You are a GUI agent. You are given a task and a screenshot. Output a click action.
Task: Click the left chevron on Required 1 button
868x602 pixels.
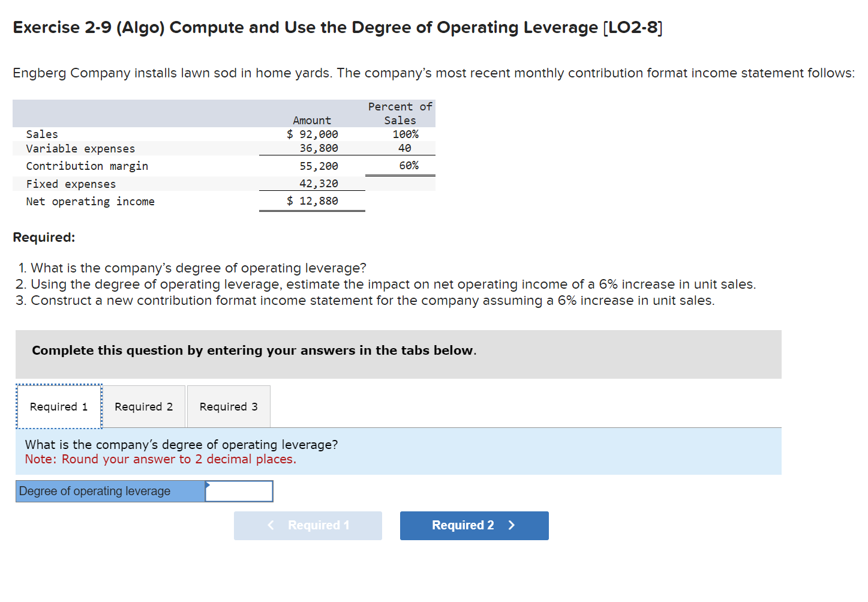tap(271, 525)
